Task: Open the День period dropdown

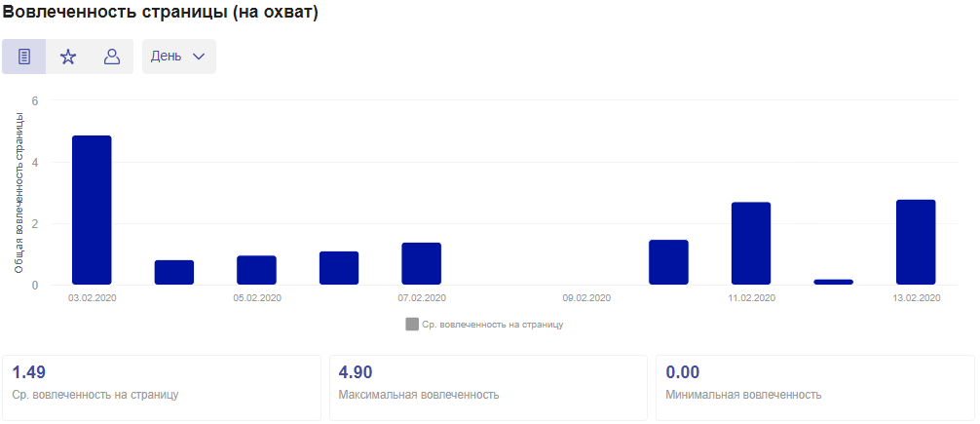Action: [178, 57]
